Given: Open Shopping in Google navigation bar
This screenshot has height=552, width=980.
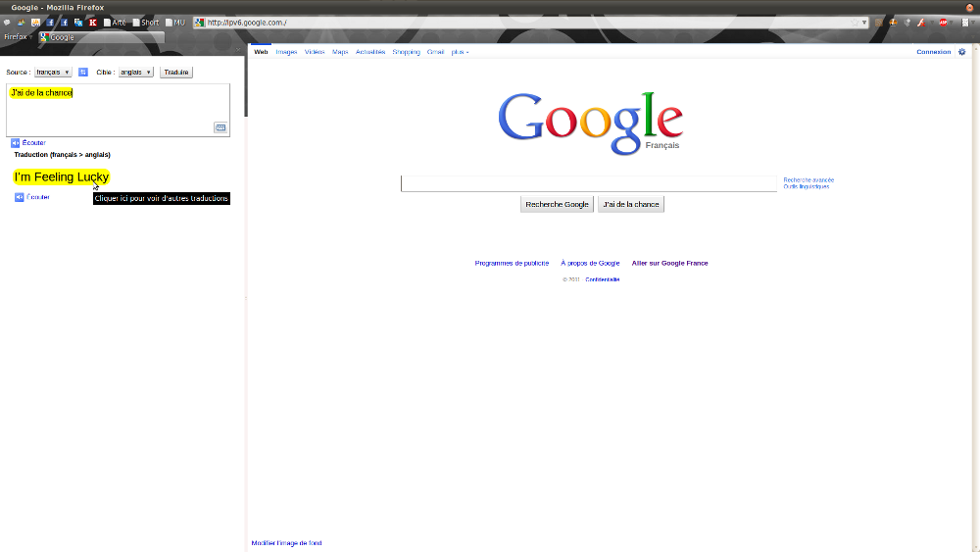Looking at the screenshot, I should click(x=407, y=52).
